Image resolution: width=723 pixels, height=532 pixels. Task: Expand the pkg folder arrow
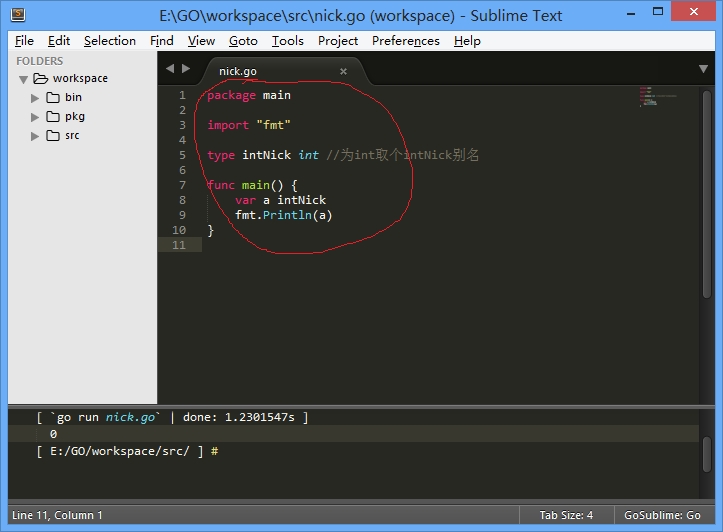click(35, 117)
